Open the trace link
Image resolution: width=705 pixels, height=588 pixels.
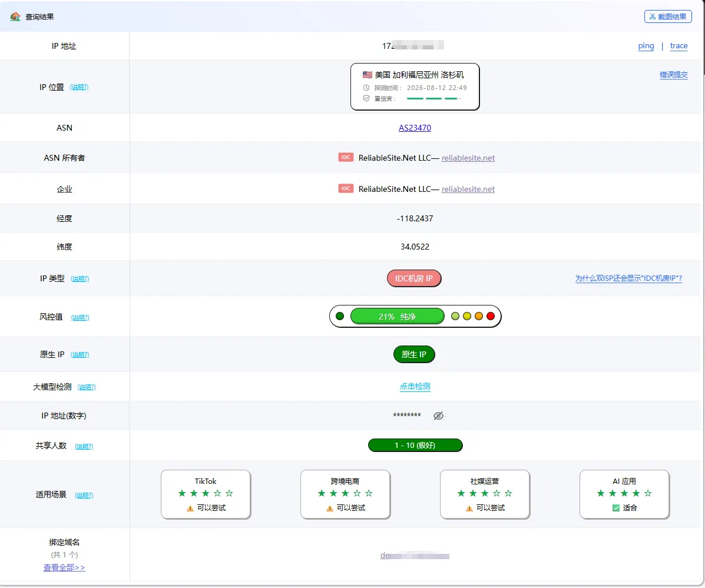point(678,46)
